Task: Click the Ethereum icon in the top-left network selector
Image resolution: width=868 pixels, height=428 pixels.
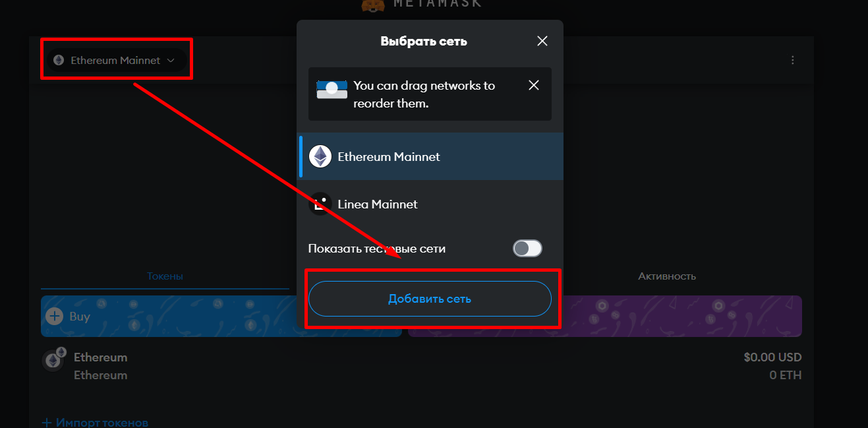Action: 59,60
